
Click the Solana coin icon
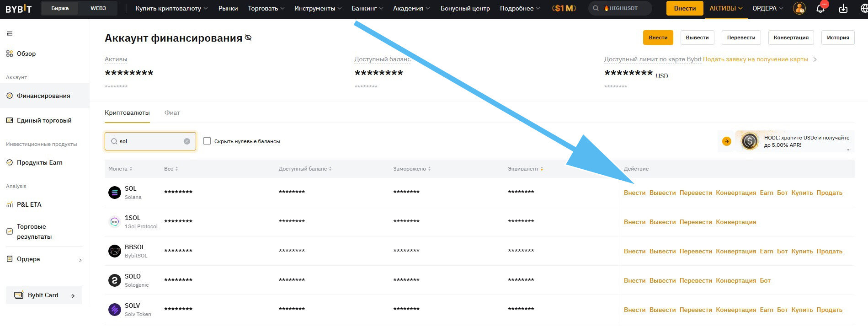(114, 193)
